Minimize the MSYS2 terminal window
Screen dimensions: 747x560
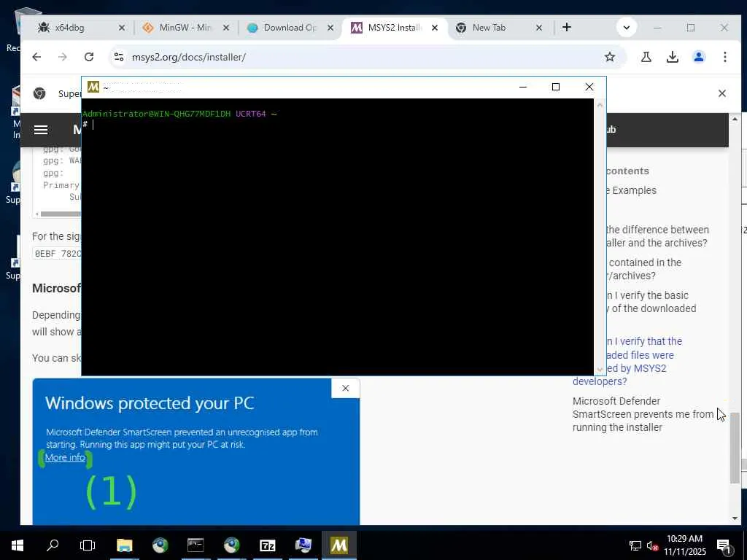point(522,87)
